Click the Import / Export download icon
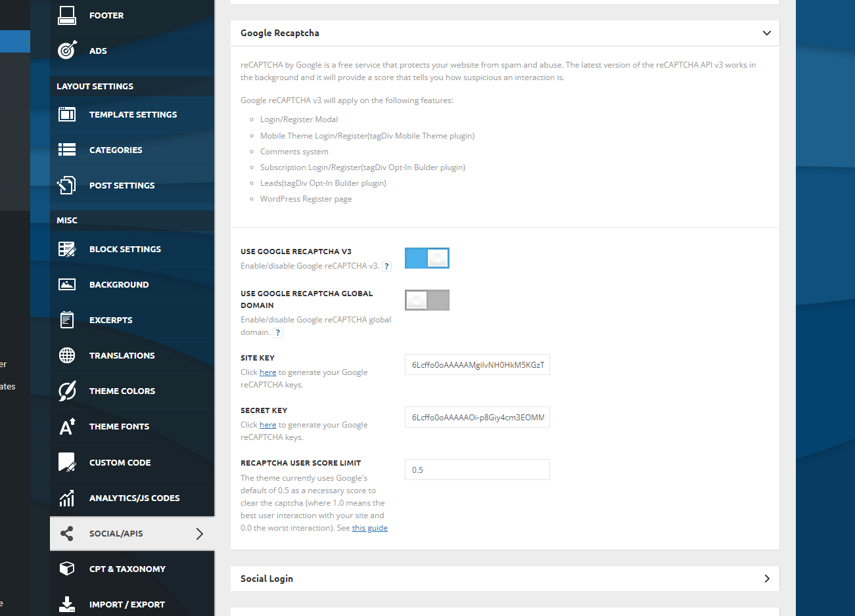 pyautogui.click(x=67, y=604)
